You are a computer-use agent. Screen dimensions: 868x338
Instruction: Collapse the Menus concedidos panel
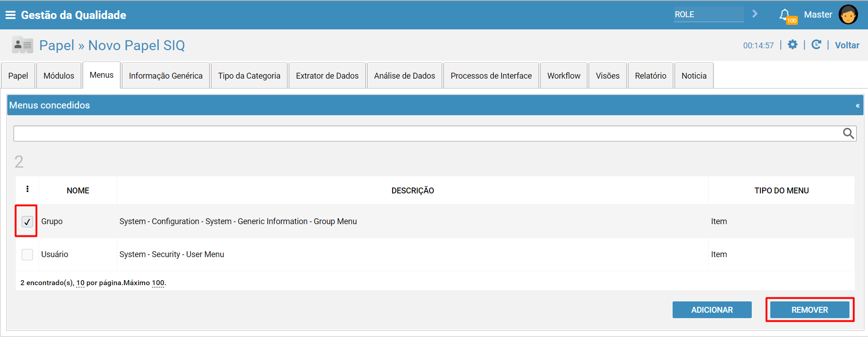click(x=857, y=106)
